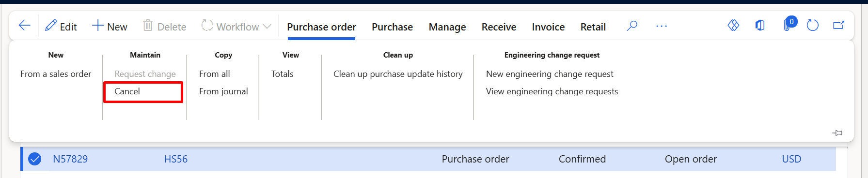
Task: Switch to the Purchase tab
Action: [392, 27]
